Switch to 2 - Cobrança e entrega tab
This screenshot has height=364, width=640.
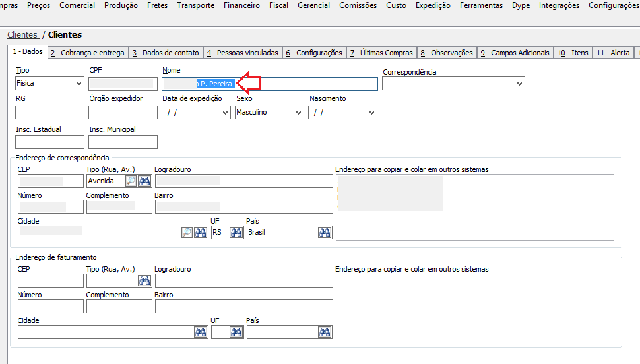click(x=87, y=53)
